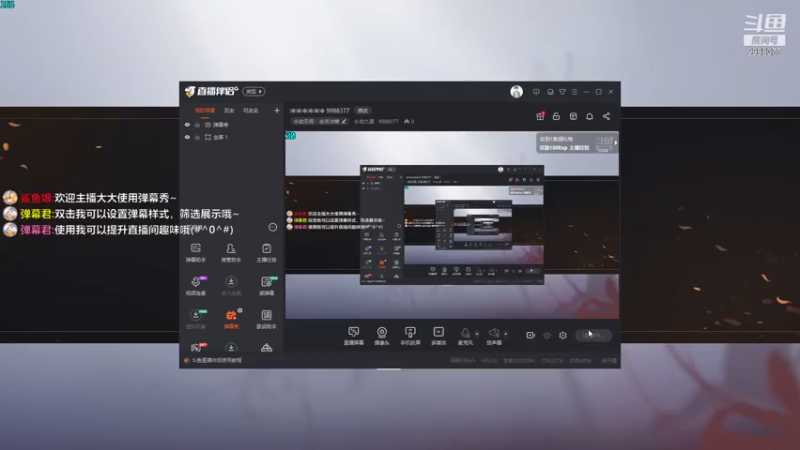Open bottom-row car-shaped tool icon
Image resolution: width=800 pixels, height=450 pixels.
tap(266, 348)
